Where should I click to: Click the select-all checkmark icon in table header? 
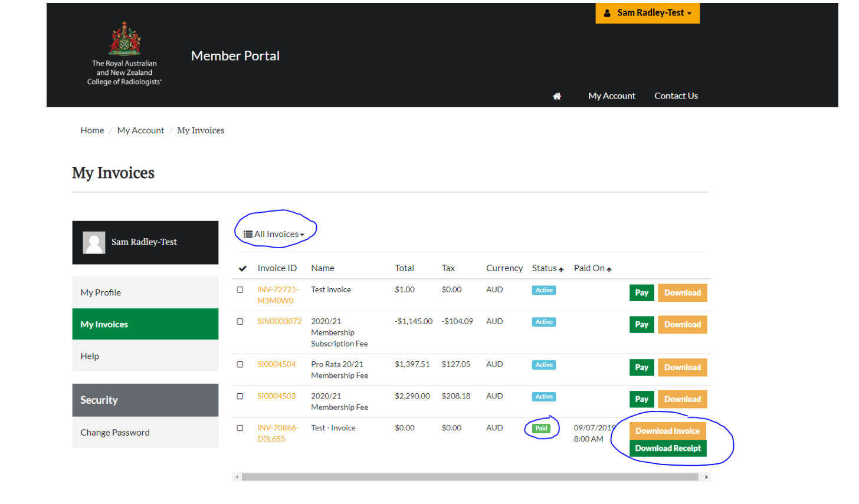point(242,268)
